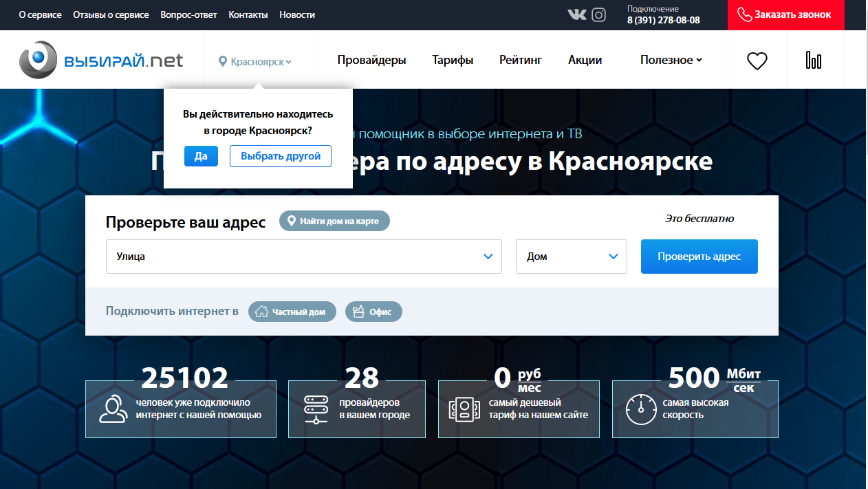Open the Отзывы о сервисе link
The width and height of the screenshot is (868, 489).
tap(111, 14)
